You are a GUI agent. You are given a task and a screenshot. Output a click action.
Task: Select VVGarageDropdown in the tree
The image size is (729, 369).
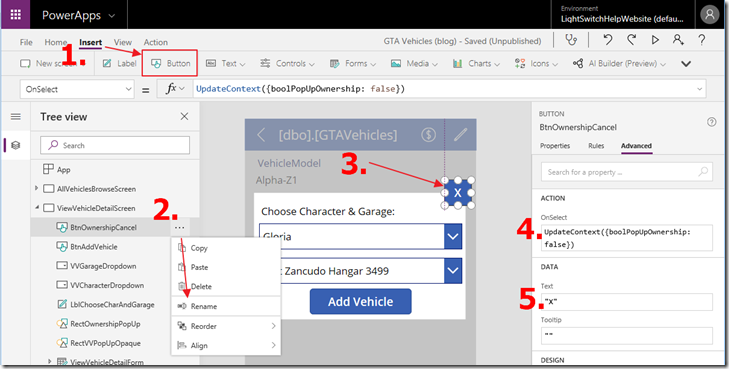[x=103, y=266]
